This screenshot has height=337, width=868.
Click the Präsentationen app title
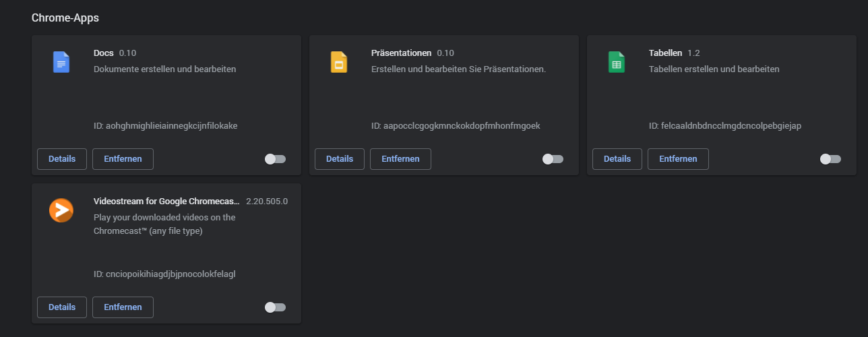(402, 53)
